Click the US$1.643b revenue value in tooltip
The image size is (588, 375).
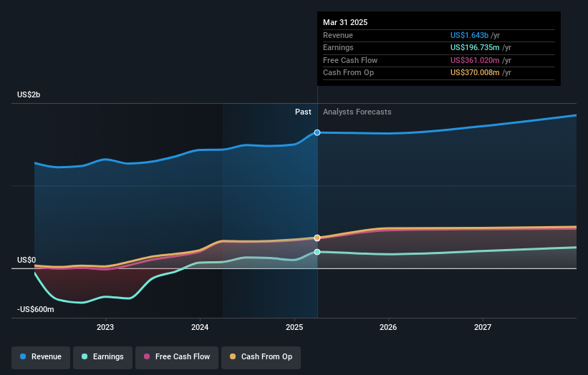pos(469,35)
